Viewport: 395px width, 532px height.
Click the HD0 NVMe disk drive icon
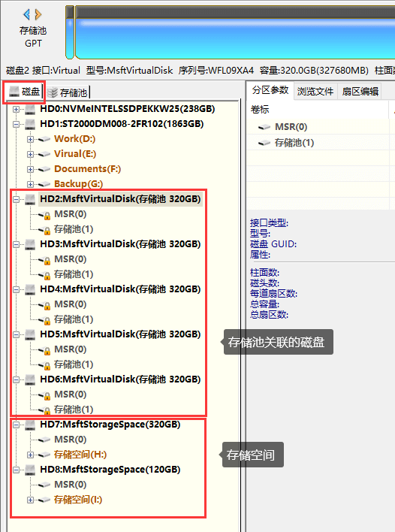tap(30, 109)
